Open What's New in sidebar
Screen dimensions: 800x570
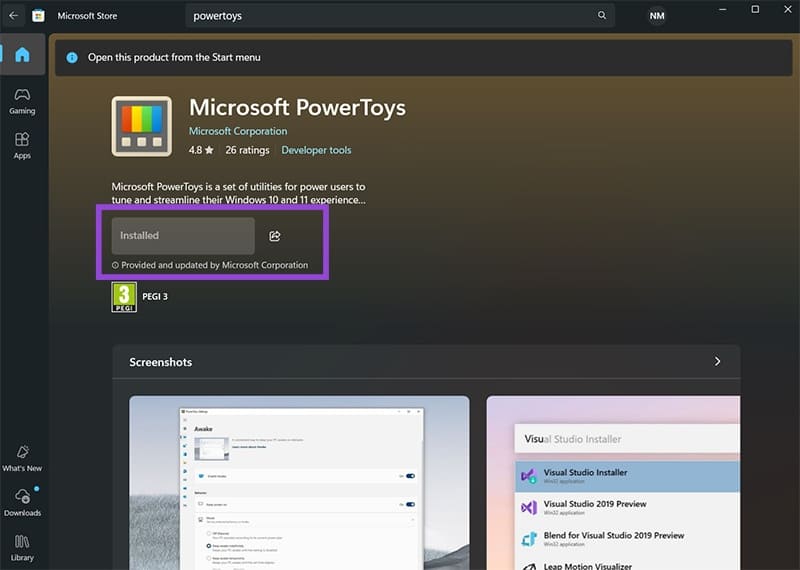(22, 458)
